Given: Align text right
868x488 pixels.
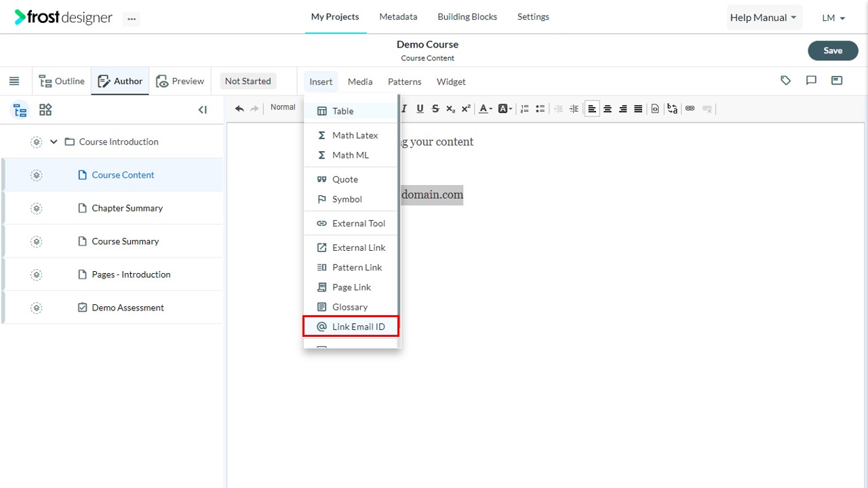Looking at the screenshot, I should click(x=623, y=108).
